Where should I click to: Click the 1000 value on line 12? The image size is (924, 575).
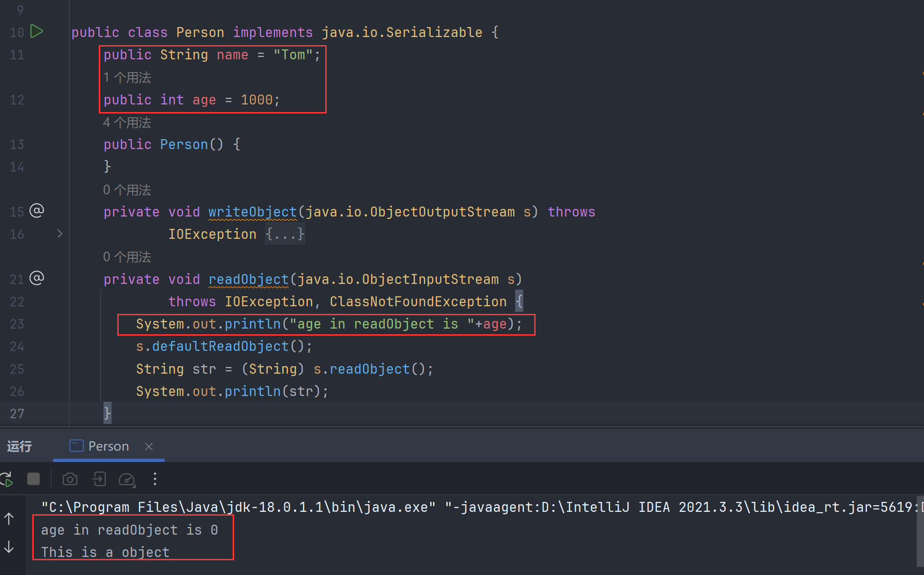pyautogui.click(x=257, y=100)
